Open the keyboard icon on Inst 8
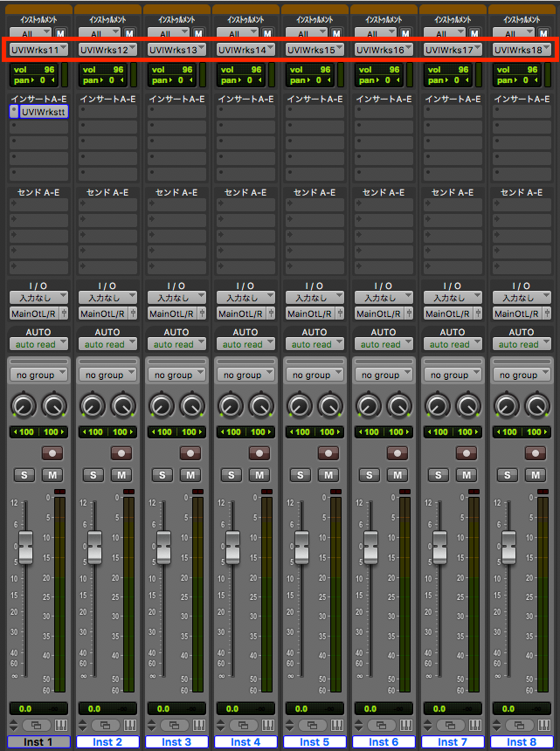560x751 pixels. click(543, 725)
